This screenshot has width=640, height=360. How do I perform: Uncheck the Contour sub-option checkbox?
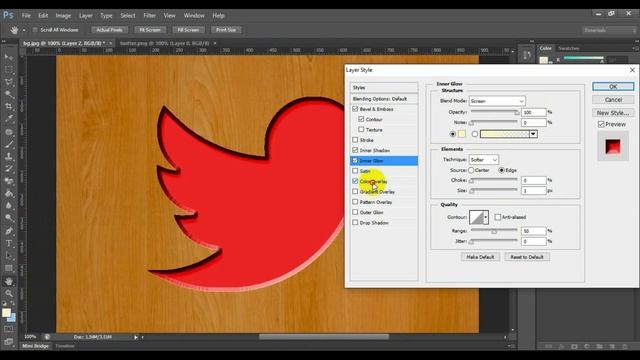pyautogui.click(x=361, y=119)
